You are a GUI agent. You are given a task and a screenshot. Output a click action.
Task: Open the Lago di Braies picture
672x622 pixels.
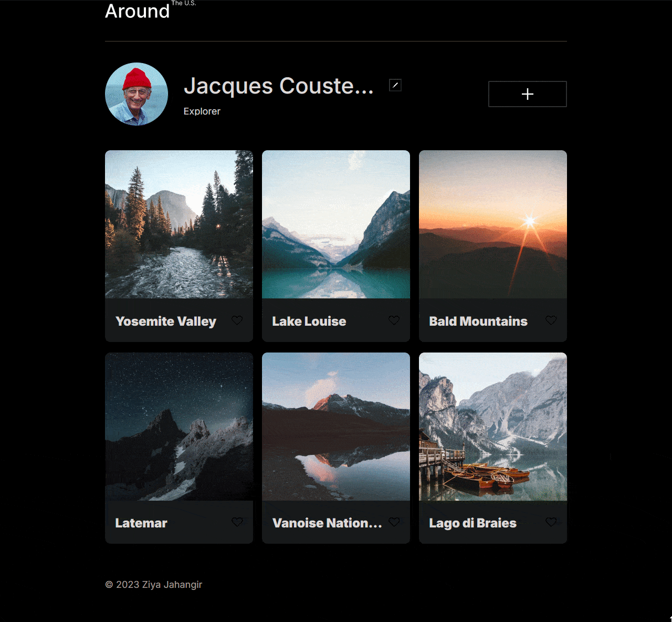[493, 427]
